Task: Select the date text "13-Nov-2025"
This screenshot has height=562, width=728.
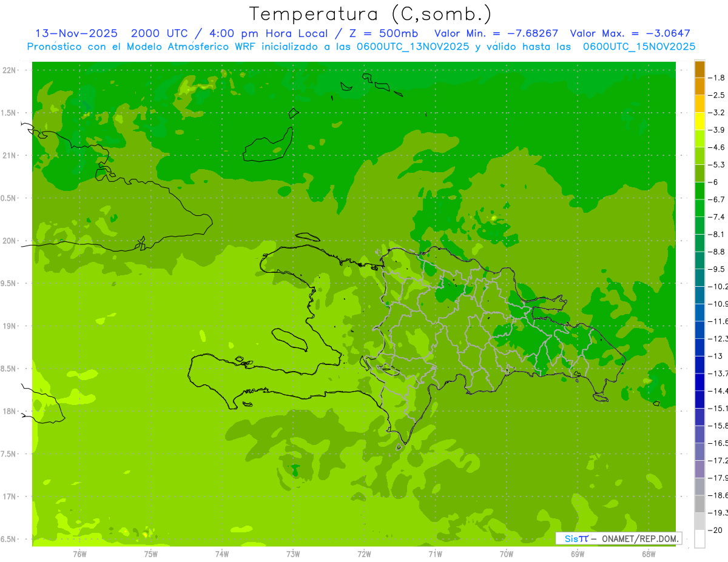Action: (76, 33)
